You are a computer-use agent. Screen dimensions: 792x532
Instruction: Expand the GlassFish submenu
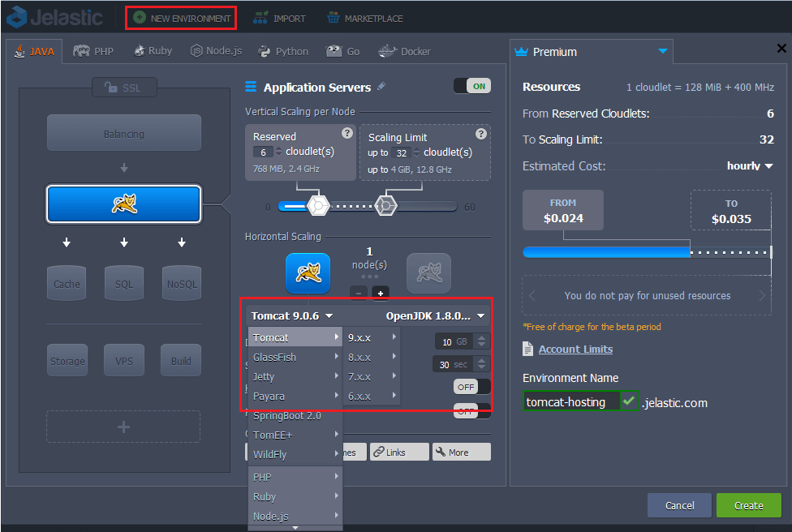pyautogui.click(x=295, y=357)
